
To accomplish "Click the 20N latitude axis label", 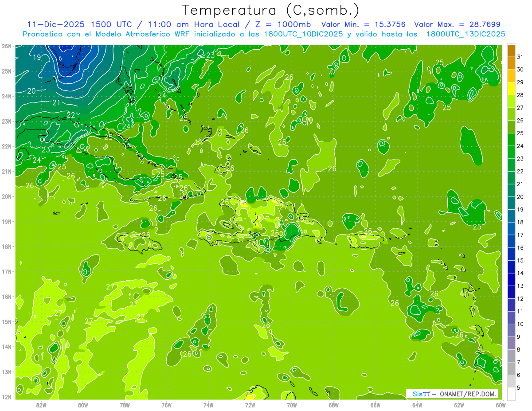I will (x=6, y=196).
